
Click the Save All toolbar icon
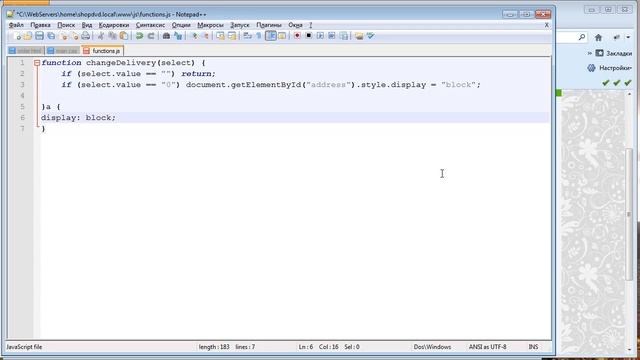(51, 36)
